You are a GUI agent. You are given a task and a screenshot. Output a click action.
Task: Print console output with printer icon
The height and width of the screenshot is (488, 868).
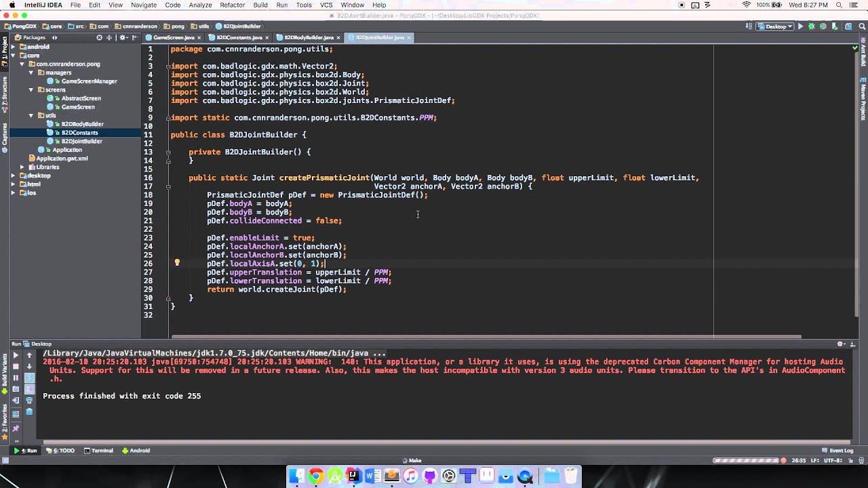[x=29, y=400]
